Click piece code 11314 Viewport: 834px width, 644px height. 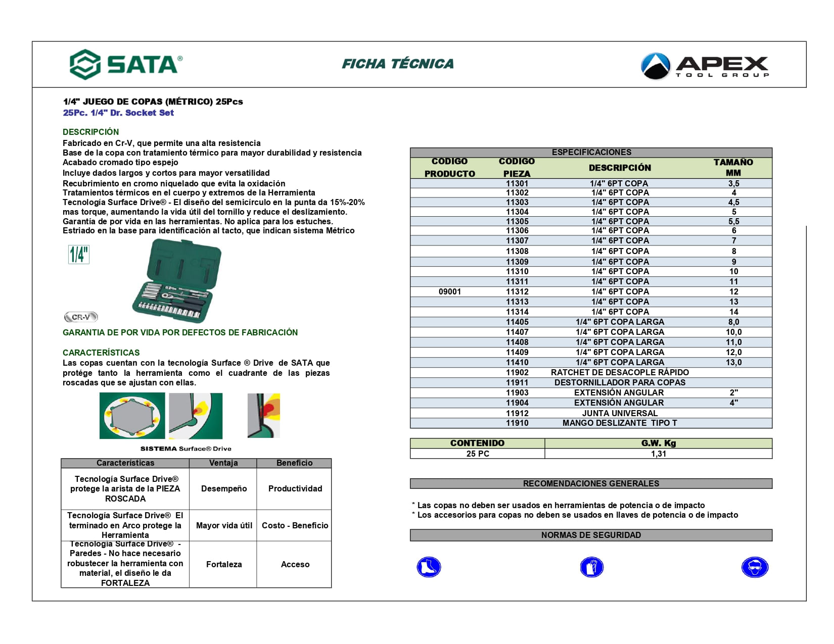(517, 312)
